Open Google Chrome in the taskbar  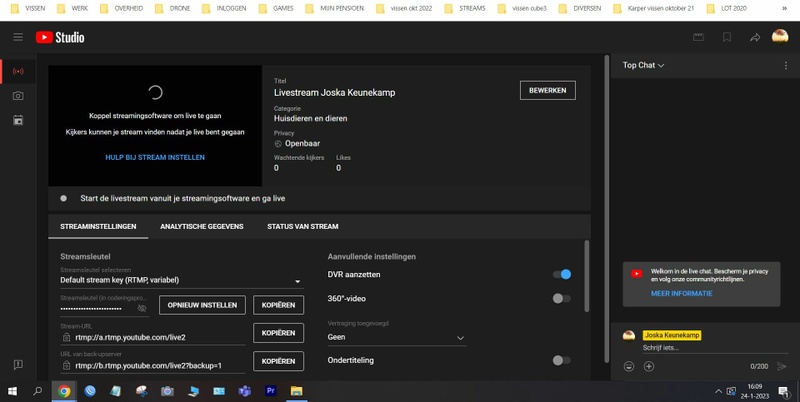pos(64,391)
